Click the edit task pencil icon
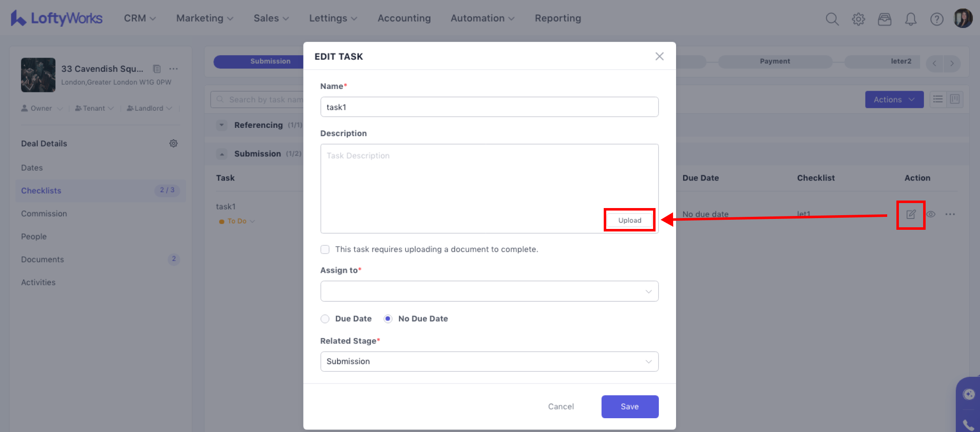 tap(911, 214)
